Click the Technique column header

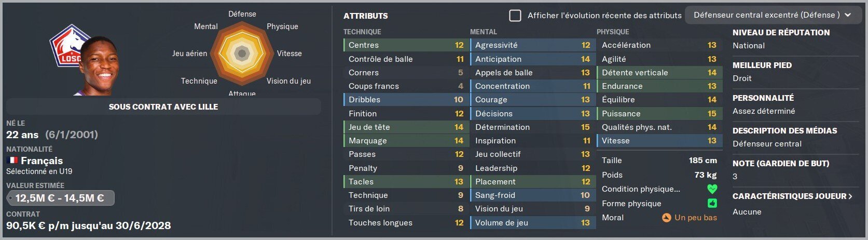click(362, 32)
